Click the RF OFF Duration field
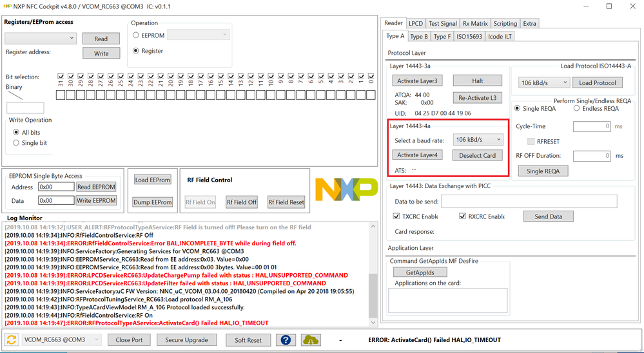This screenshot has height=353, width=644. [592, 156]
